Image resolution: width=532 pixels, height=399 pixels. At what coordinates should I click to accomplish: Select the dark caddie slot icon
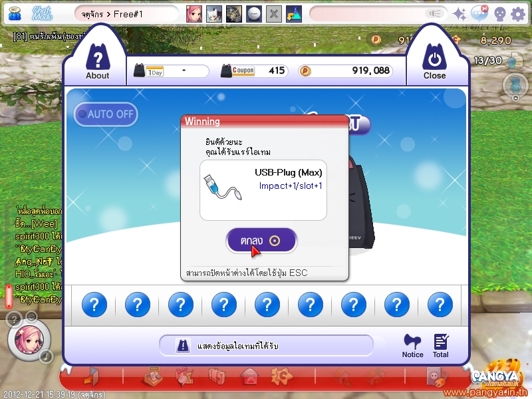coord(234,14)
